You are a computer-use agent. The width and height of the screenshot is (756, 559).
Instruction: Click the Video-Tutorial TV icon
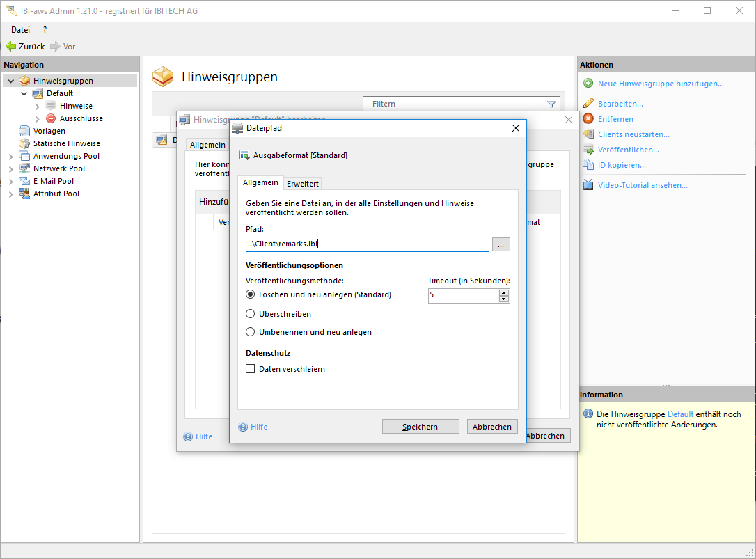coord(588,185)
